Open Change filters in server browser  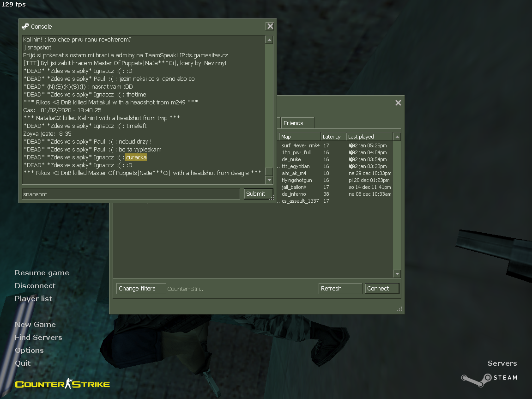pyautogui.click(x=141, y=288)
